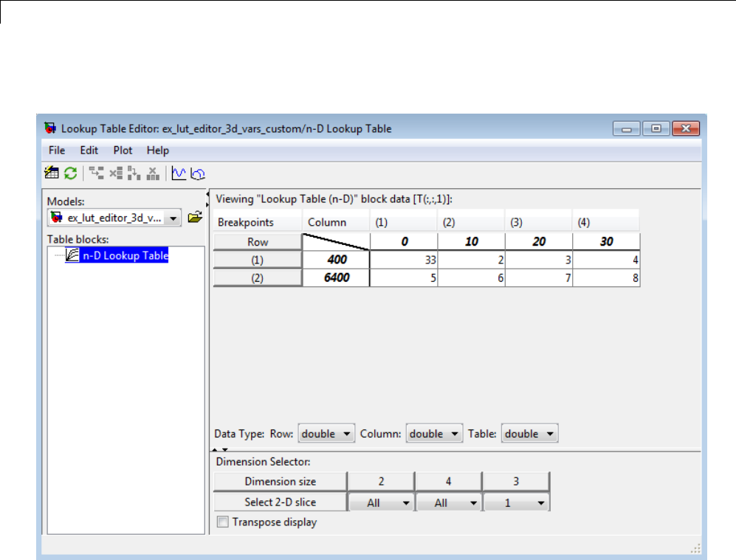Click the Lookup Table Editor title bar icon
The image size is (736, 560).
click(50, 128)
